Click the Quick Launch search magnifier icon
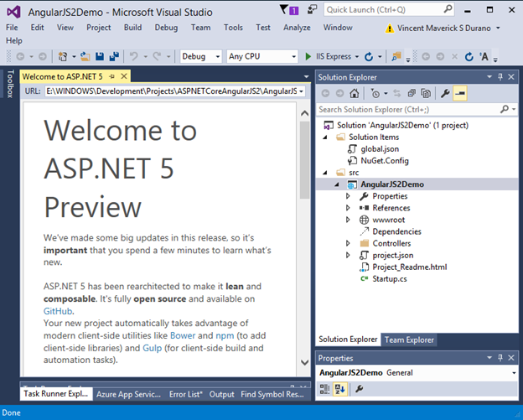523x420 pixels. click(x=448, y=9)
